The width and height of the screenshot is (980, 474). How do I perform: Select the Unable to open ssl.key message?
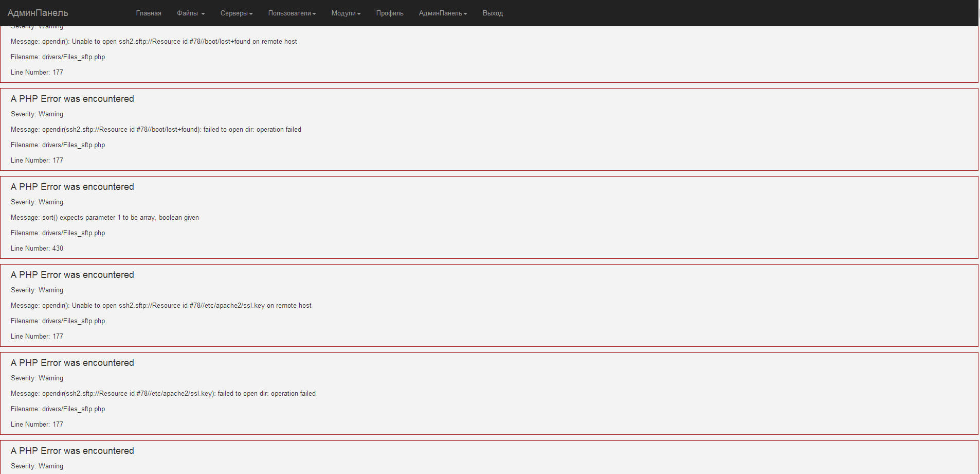(x=161, y=306)
